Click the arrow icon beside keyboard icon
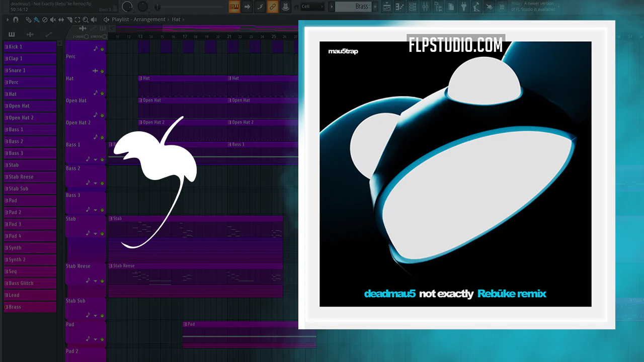Screen dimensions: 644x362 (247, 7)
